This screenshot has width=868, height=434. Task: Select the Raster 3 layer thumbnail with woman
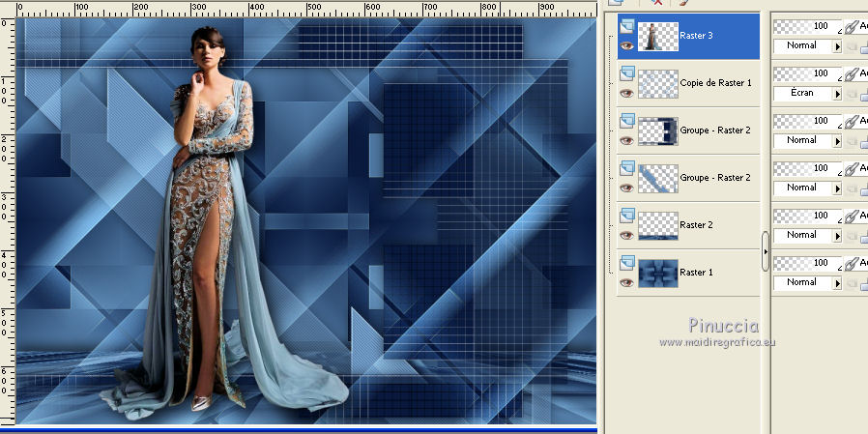[658, 37]
